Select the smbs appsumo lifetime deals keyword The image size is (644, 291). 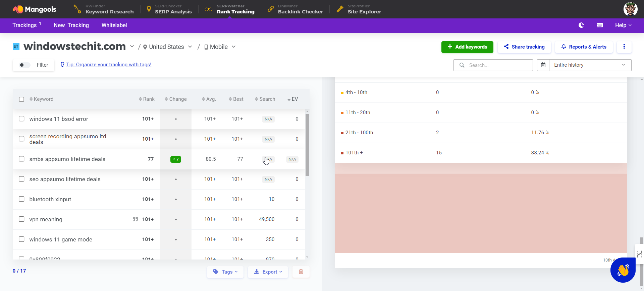point(67,159)
